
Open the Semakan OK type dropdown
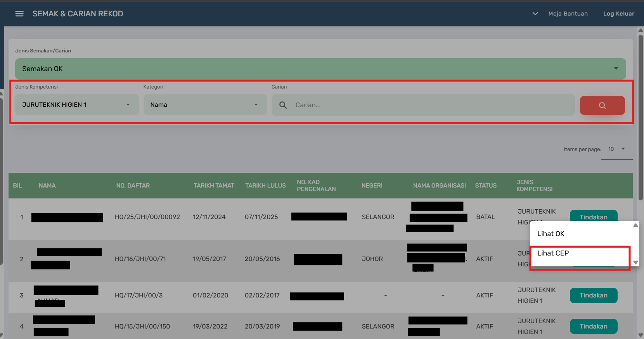(320, 69)
